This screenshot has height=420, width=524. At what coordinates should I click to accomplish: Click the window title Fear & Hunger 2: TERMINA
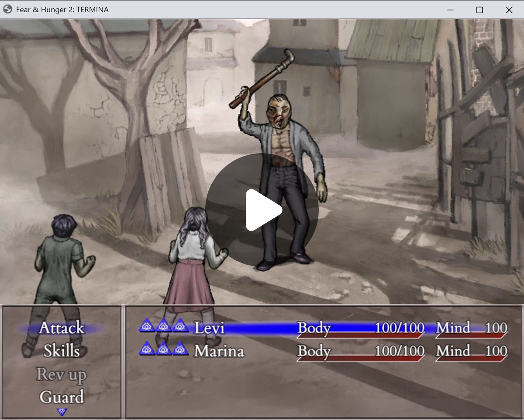click(x=62, y=10)
